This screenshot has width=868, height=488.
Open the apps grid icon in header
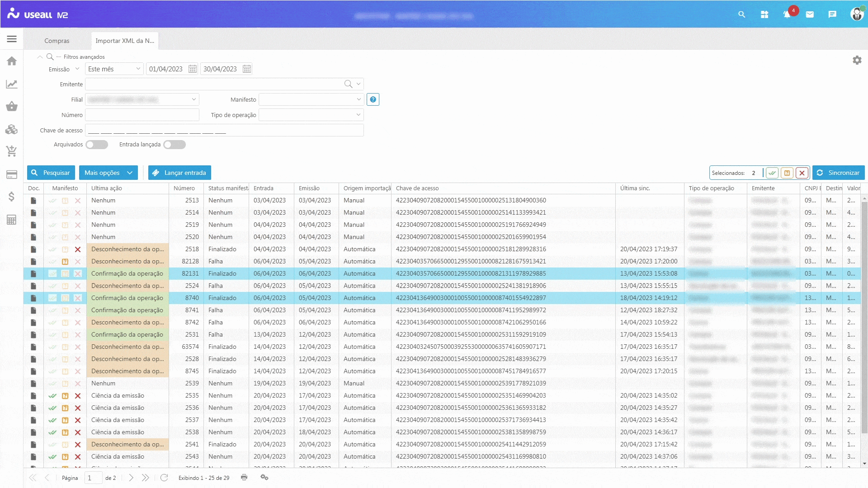click(764, 14)
